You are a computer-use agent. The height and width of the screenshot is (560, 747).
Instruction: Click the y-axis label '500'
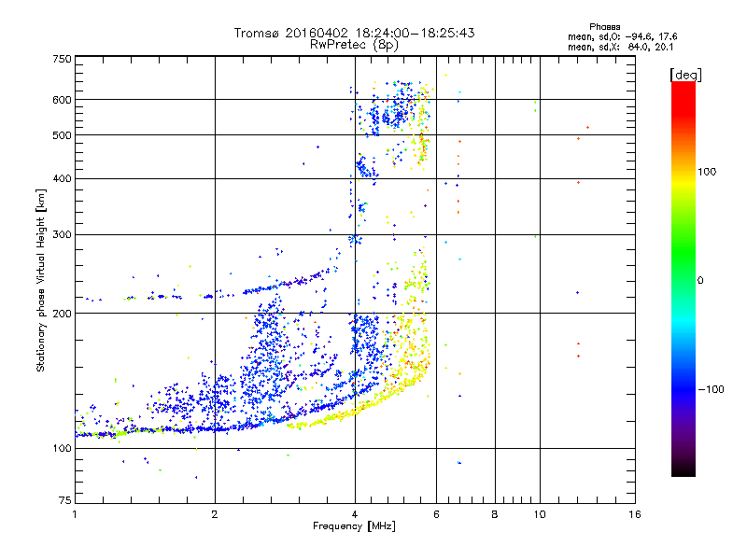[x=62, y=135]
